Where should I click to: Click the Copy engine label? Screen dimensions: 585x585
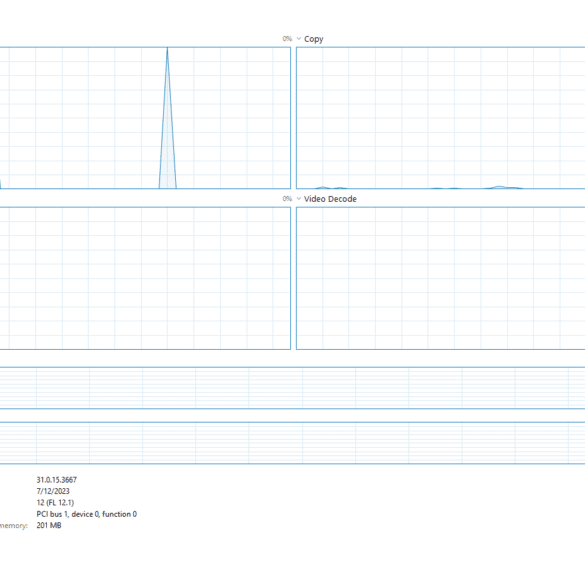click(x=313, y=39)
